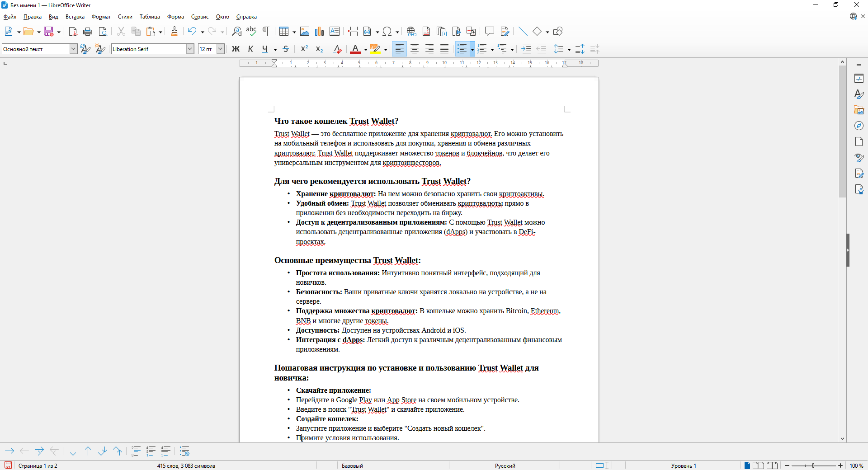Click the Cut scissors icon
Image resolution: width=868 pixels, height=470 pixels.
(x=121, y=31)
